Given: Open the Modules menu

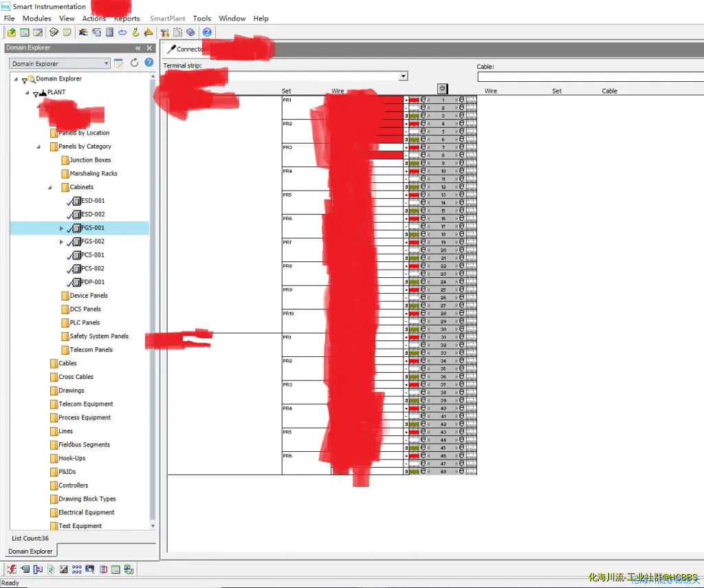Looking at the screenshot, I should point(37,19).
